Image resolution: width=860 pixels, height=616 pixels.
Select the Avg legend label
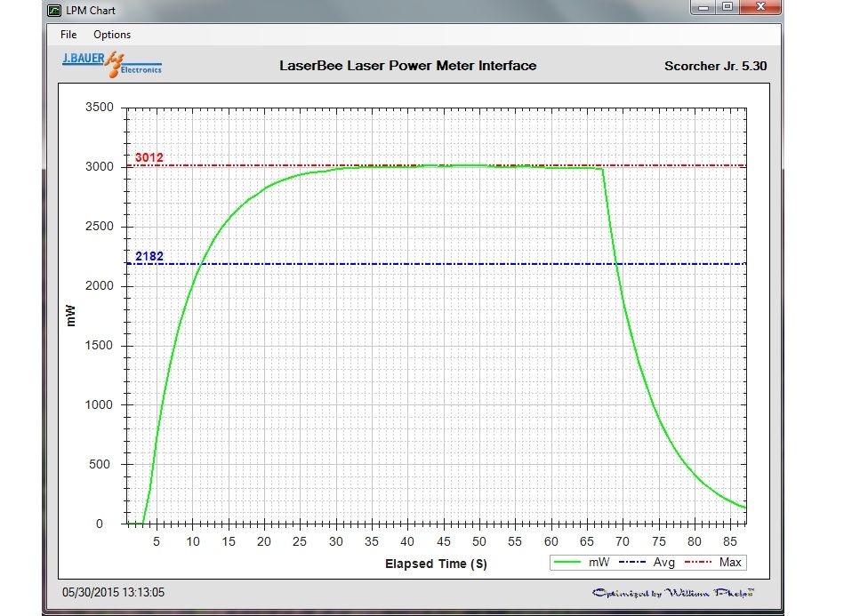664,563
